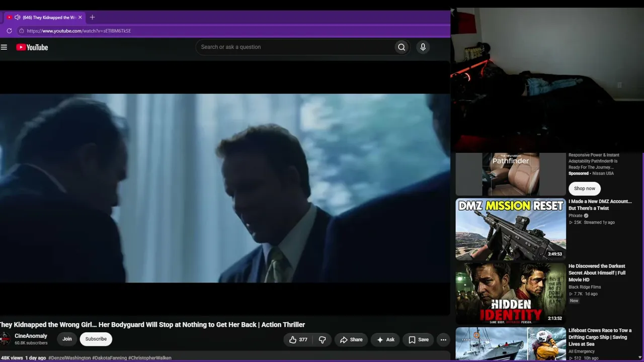644x362 pixels.
Task: Open "I Made a New DMZ Account" title
Action: click(600, 205)
